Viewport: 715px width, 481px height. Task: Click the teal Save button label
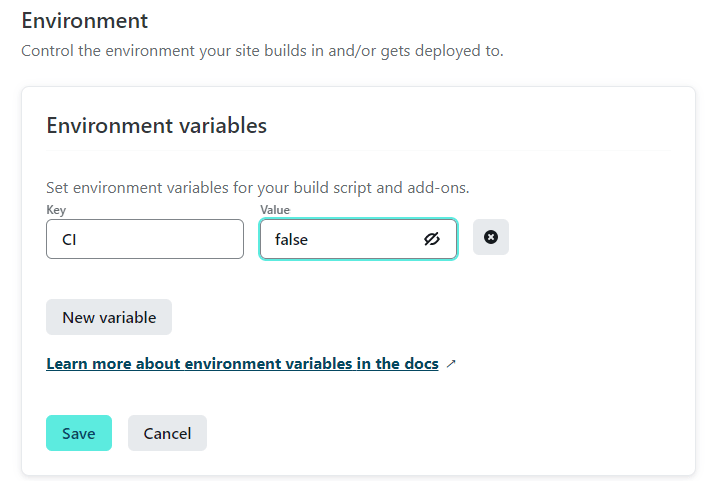point(79,434)
